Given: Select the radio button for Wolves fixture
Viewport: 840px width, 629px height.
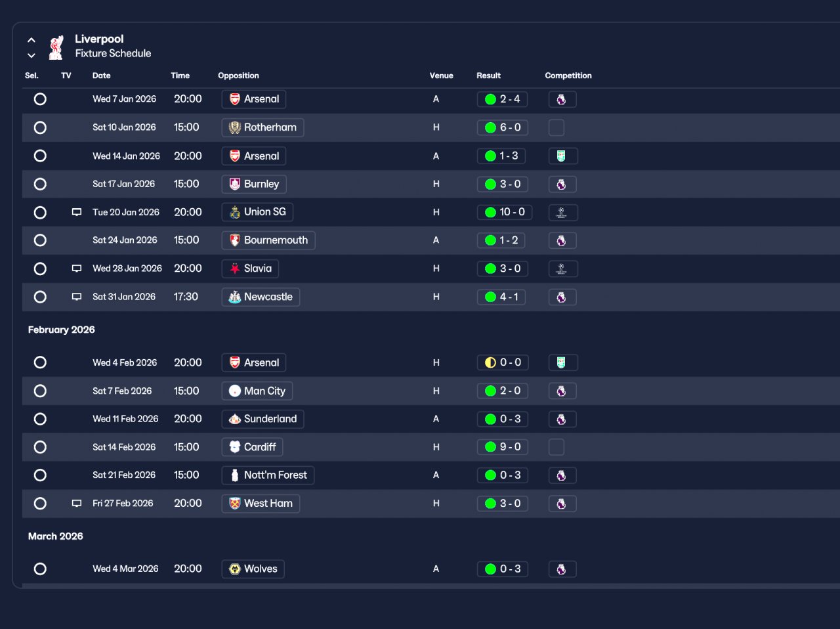Looking at the screenshot, I should tap(40, 569).
